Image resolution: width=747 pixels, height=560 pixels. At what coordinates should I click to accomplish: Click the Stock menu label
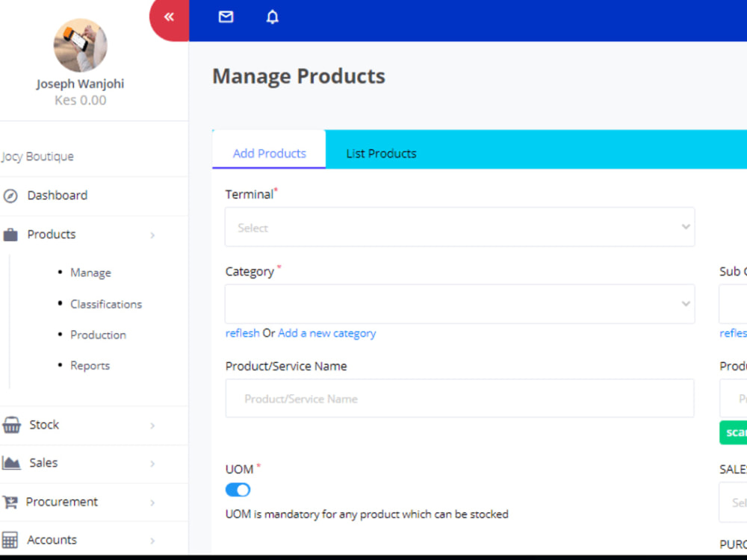pos(44,425)
